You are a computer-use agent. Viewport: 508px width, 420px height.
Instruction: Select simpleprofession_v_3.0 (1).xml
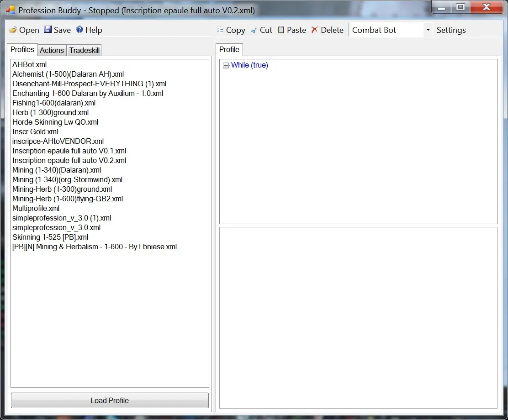pyautogui.click(x=62, y=218)
